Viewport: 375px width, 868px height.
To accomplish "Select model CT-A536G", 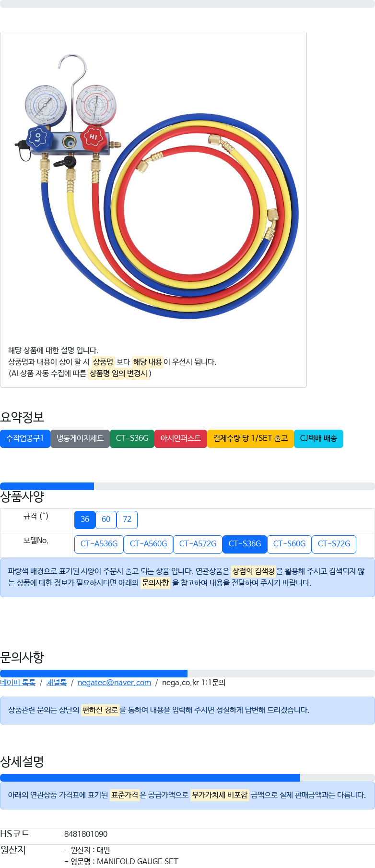I will 99,544.
